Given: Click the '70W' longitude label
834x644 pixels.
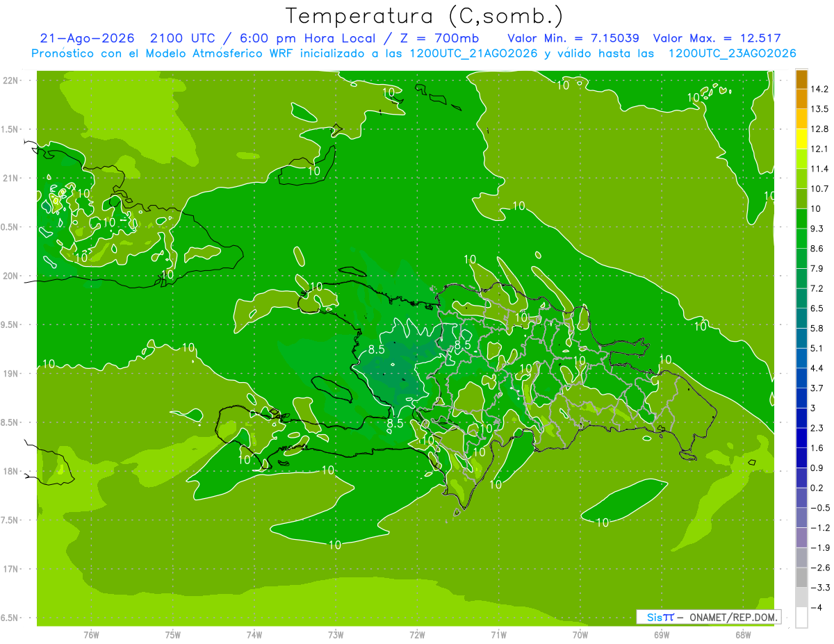Looking at the screenshot, I should pyautogui.click(x=580, y=635).
